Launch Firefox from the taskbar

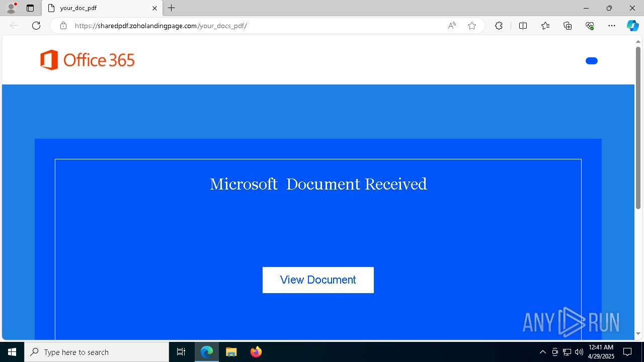click(x=256, y=352)
